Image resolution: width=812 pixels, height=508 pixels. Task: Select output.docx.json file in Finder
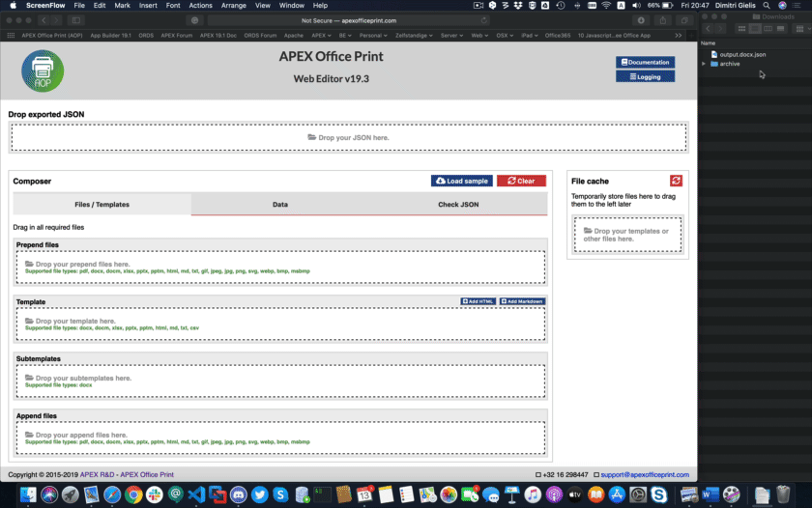click(742, 54)
